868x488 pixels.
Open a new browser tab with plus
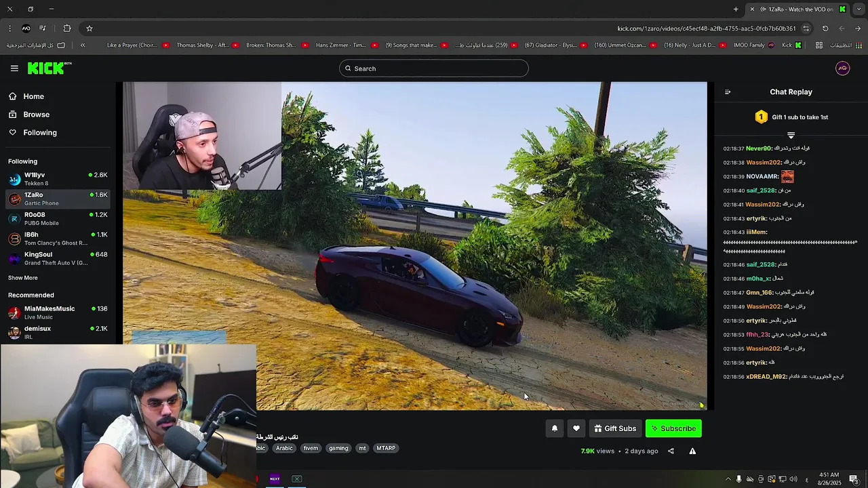(x=736, y=9)
